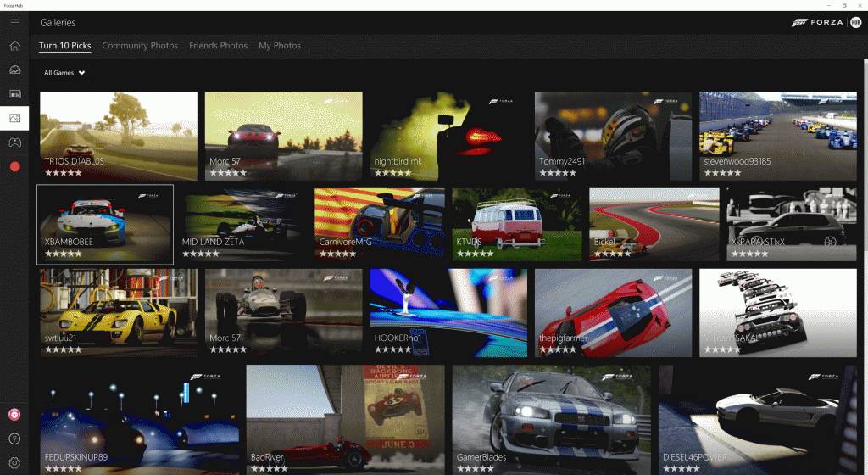The width and height of the screenshot is (868, 475).
Task: Open the news feed icon in sidebar
Action: point(14,93)
